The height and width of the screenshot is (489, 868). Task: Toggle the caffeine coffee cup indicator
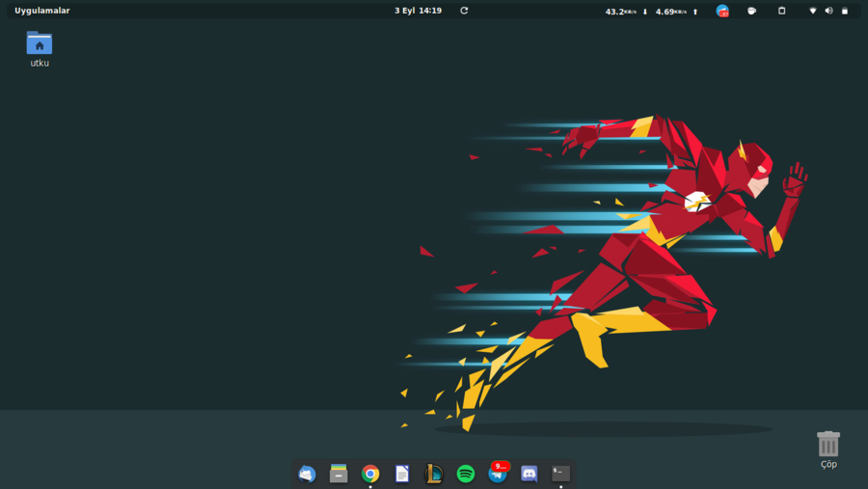click(x=751, y=12)
